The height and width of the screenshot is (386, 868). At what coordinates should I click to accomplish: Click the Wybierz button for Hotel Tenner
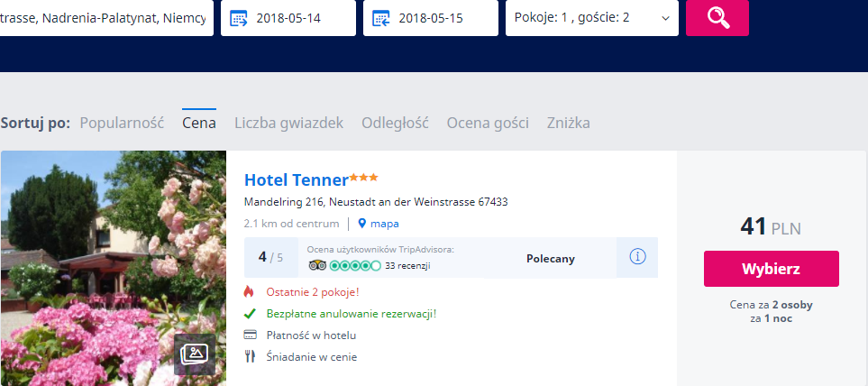(x=772, y=269)
